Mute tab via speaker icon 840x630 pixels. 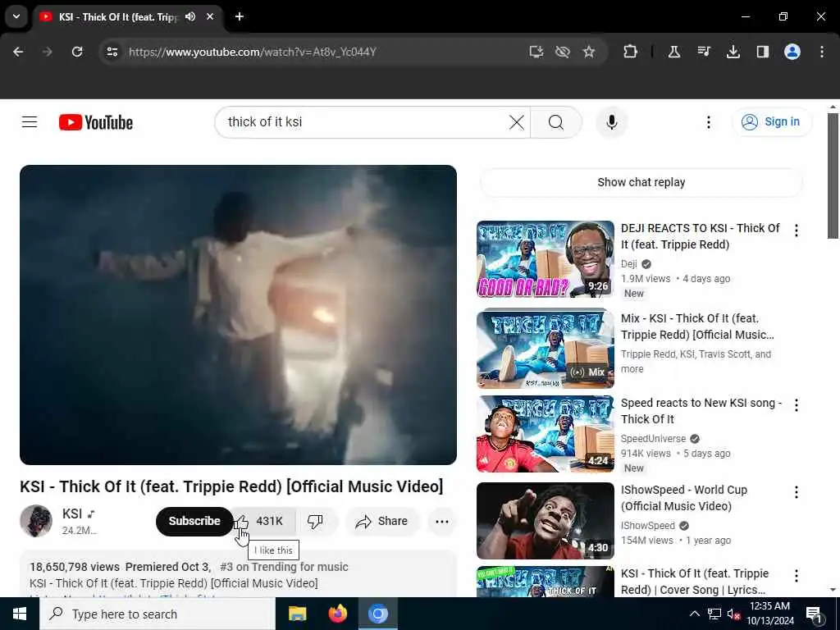(190, 16)
